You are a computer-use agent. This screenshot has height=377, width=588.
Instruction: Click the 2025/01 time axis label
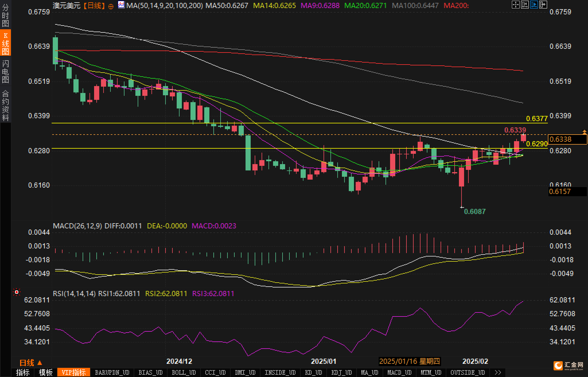(324, 361)
